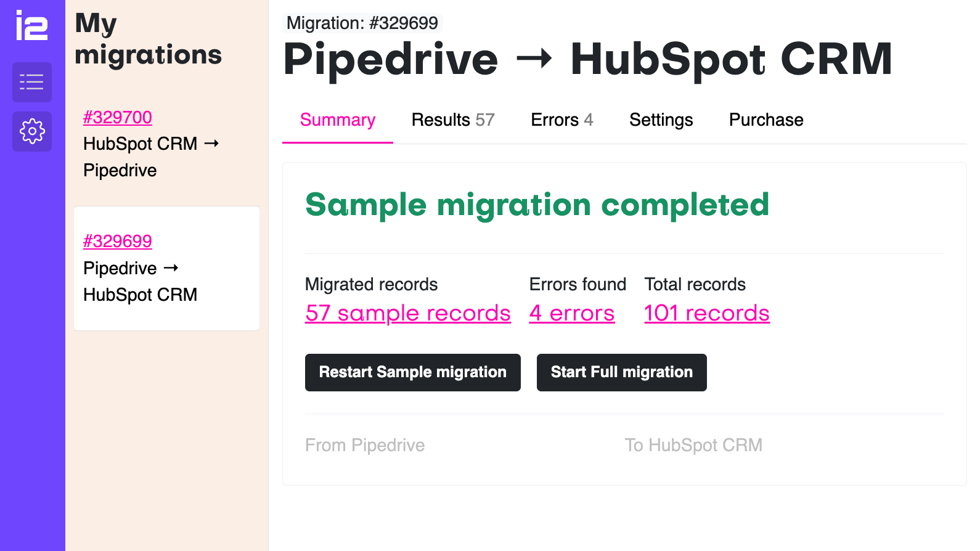View the Errors 4 tab
Screen dimensions: 980x551
tap(561, 120)
